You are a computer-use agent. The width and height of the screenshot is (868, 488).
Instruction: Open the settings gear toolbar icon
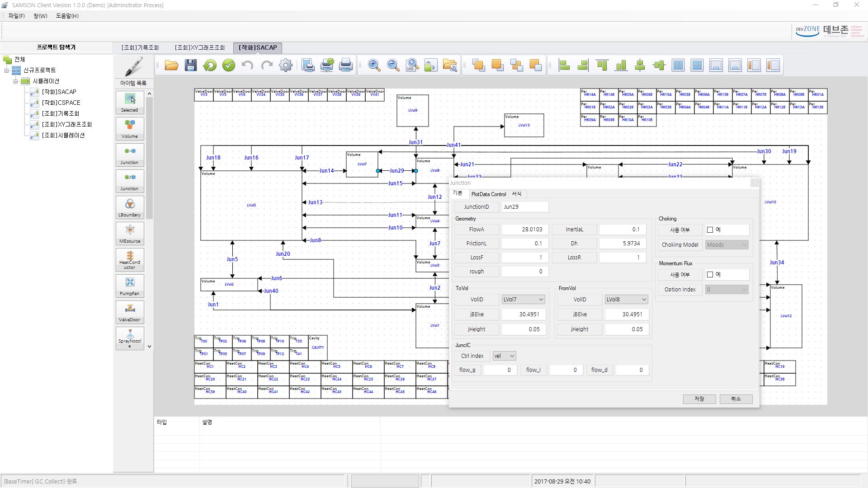(x=286, y=65)
